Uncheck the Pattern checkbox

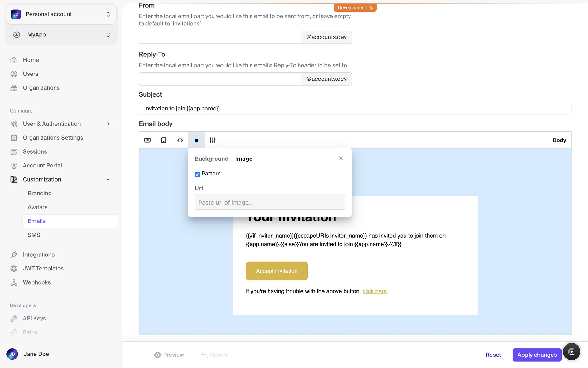(198, 174)
